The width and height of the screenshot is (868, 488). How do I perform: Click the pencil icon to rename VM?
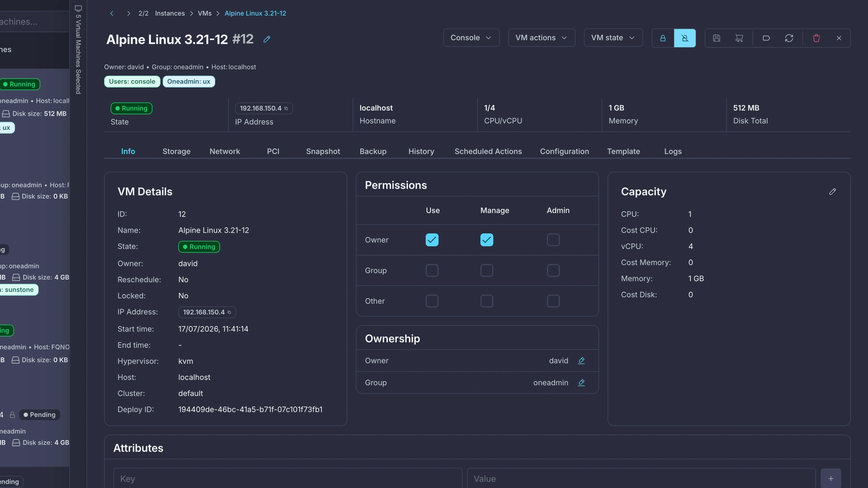pos(267,39)
